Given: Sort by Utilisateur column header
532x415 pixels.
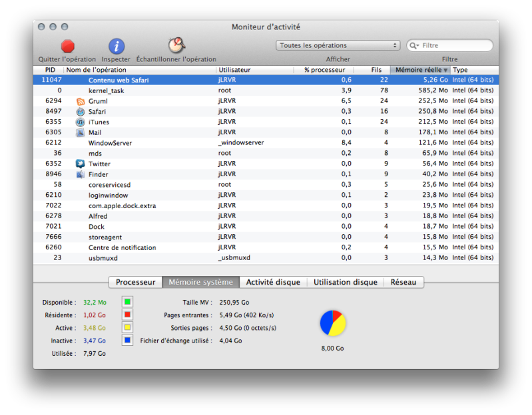Looking at the screenshot, I should (x=255, y=70).
